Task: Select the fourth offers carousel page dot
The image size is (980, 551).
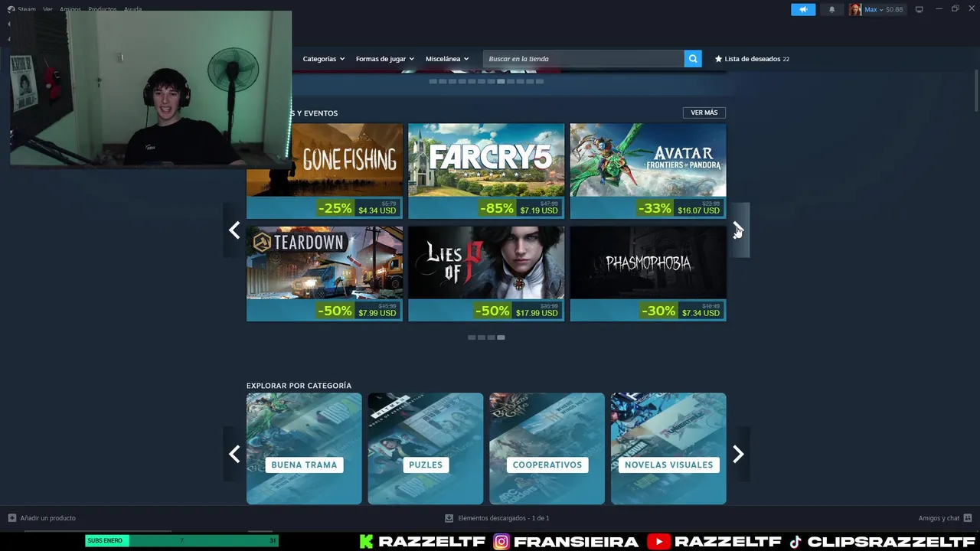Action: (x=501, y=337)
